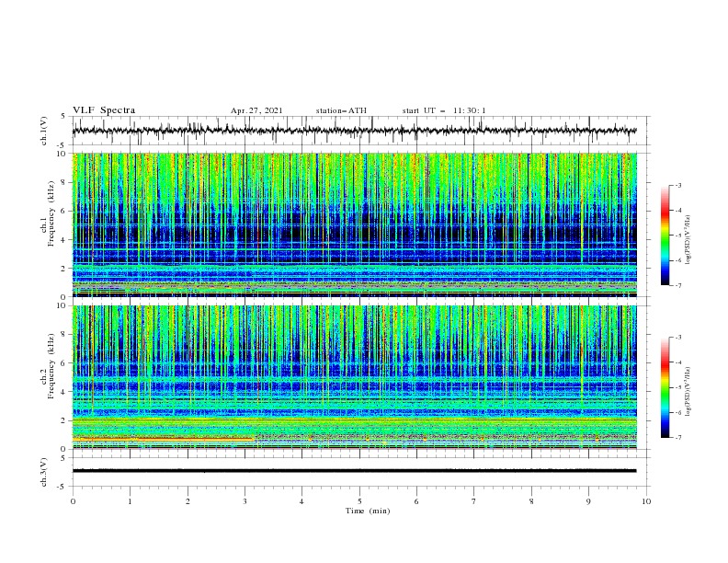
Task: Click the time axis tick label '10'
Action: 646,501
